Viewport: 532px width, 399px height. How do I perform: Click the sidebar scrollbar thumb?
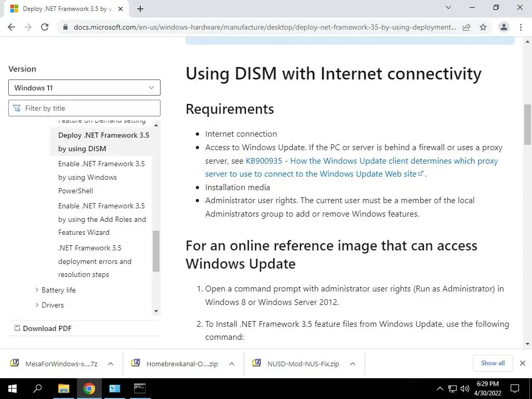156,251
